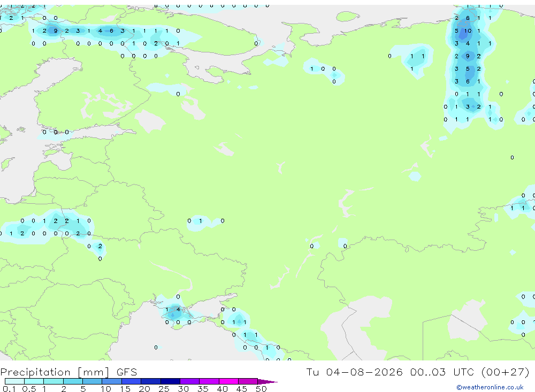The height and width of the screenshot is (392, 535).
Task: Click the map value '4' over Crimea
Action: point(178,310)
